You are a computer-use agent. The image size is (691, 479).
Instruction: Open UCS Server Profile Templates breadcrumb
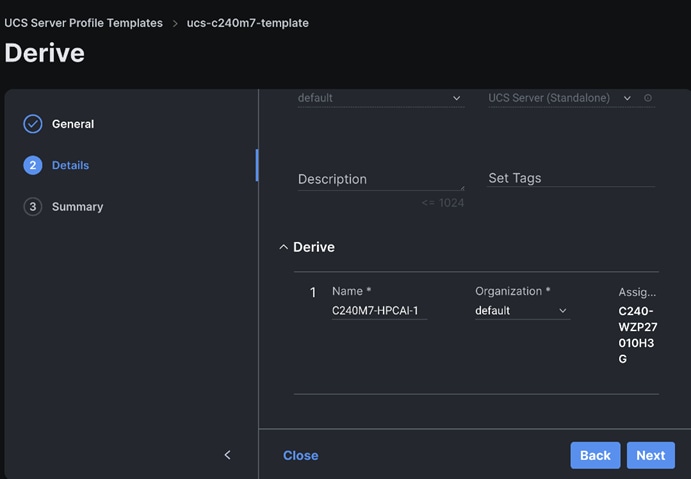point(83,23)
